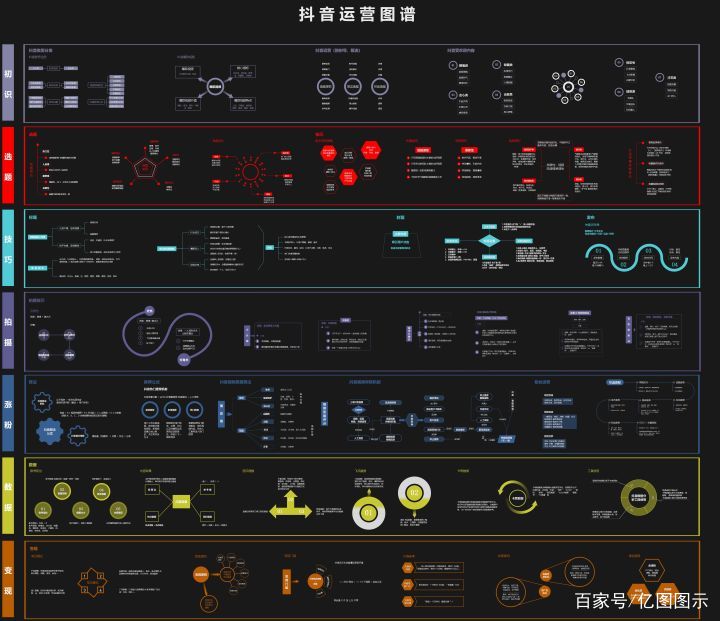Click the top node of purple infinity loop
The height and width of the screenshot is (621, 720).
[149, 311]
